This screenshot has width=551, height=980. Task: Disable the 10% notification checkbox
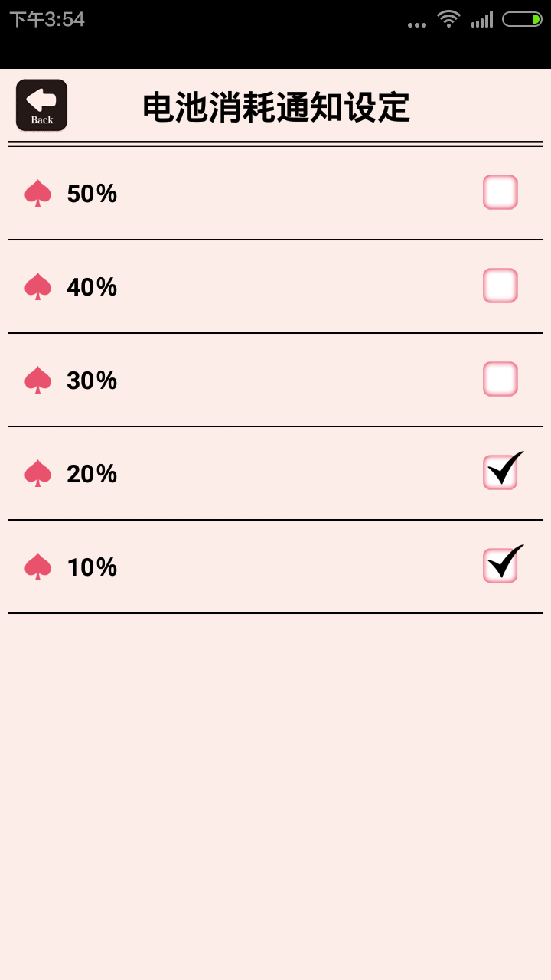point(500,566)
